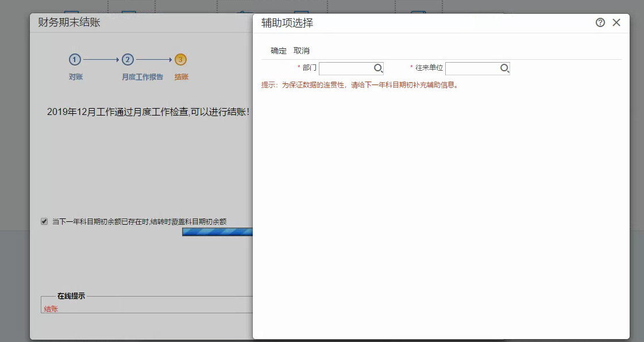Click the 月度工作报告 step label

point(142,77)
